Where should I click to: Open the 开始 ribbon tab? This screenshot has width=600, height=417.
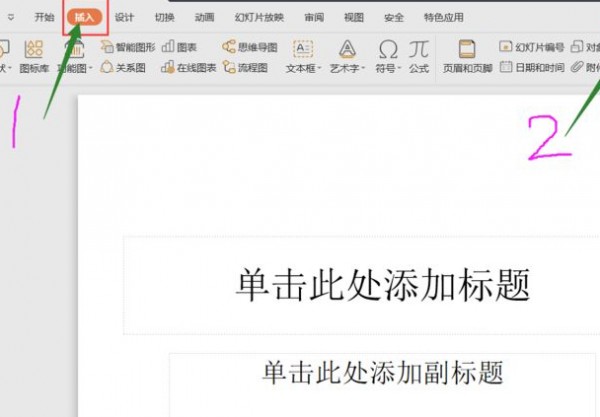44,18
